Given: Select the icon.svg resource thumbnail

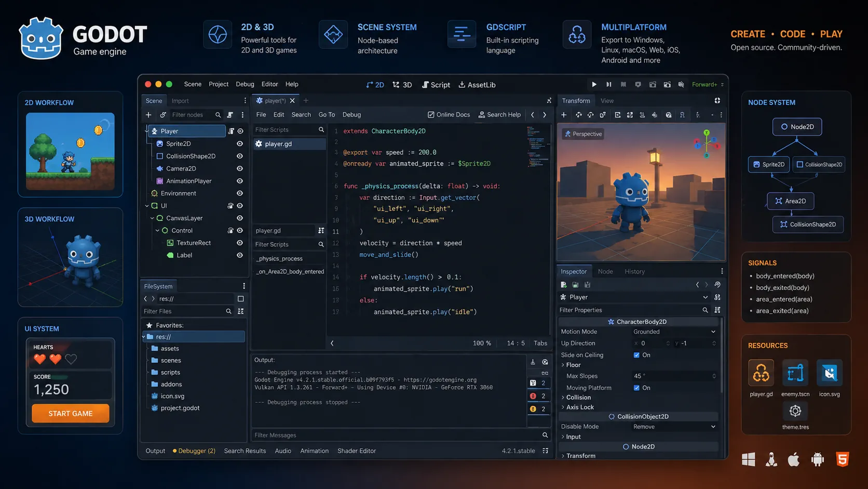Looking at the screenshot, I should coord(830,372).
